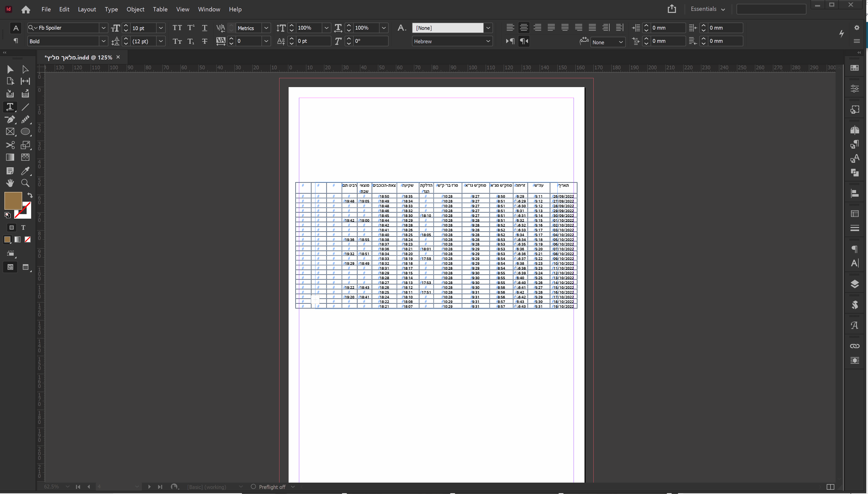
Task: Expand the Fb Spoiler font dropdown
Action: (x=103, y=28)
